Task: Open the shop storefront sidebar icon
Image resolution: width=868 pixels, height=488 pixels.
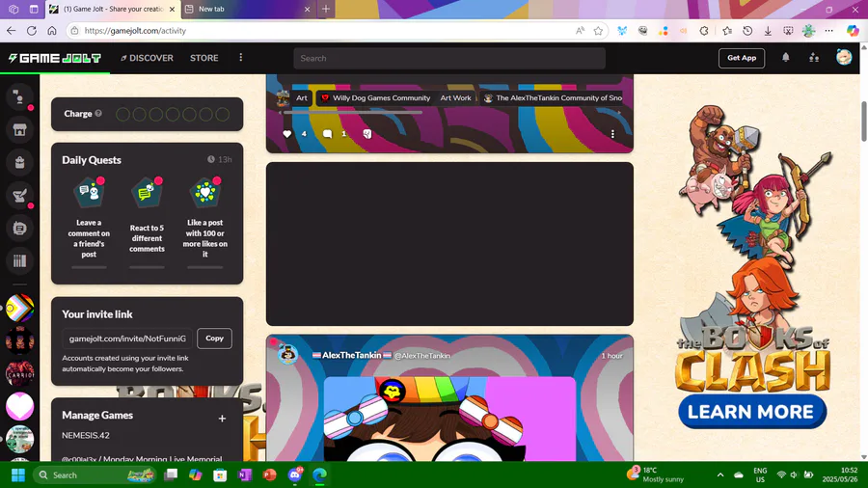Action: (19, 130)
